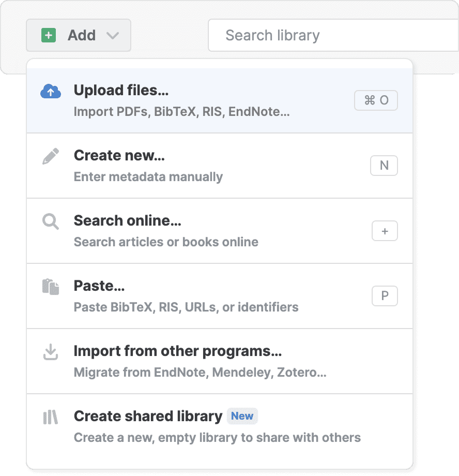
Task: Open the Add menu button
Action: pyautogui.click(x=79, y=35)
